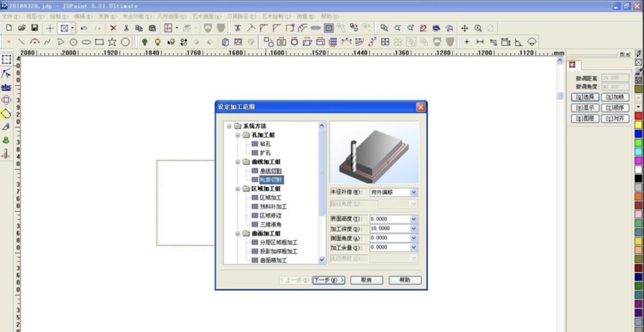Viewport: 644px width, 332px height.
Task: Click the dashed selection box tool in sidebar
Action: (x=6, y=60)
